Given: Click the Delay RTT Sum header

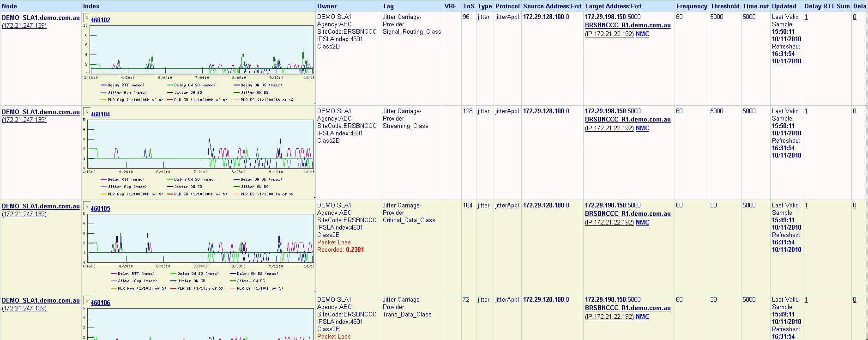Looking at the screenshot, I should tap(827, 6).
